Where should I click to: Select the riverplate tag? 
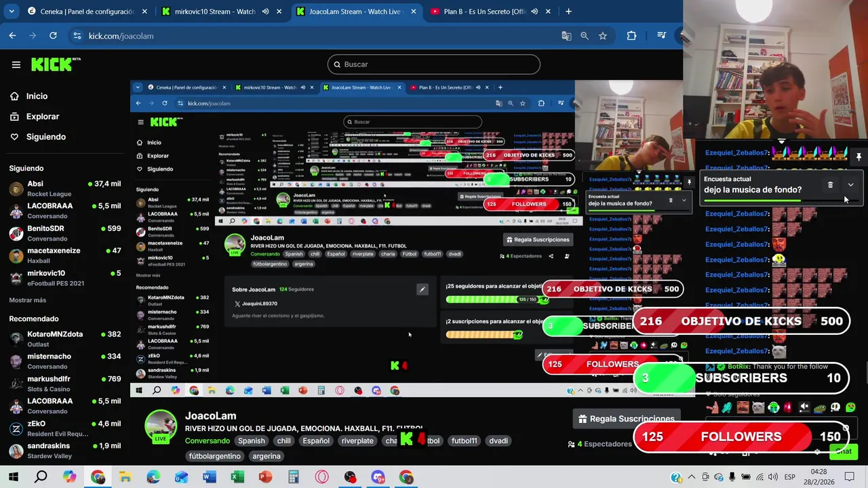click(357, 441)
